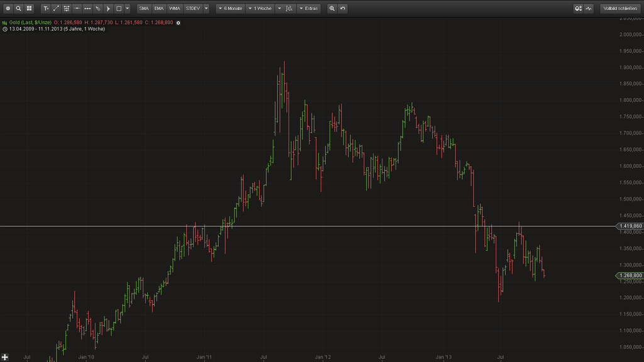Click the horizontal line price label 1.419,860
The height and width of the screenshot is (362, 644).
(x=630, y=226)
